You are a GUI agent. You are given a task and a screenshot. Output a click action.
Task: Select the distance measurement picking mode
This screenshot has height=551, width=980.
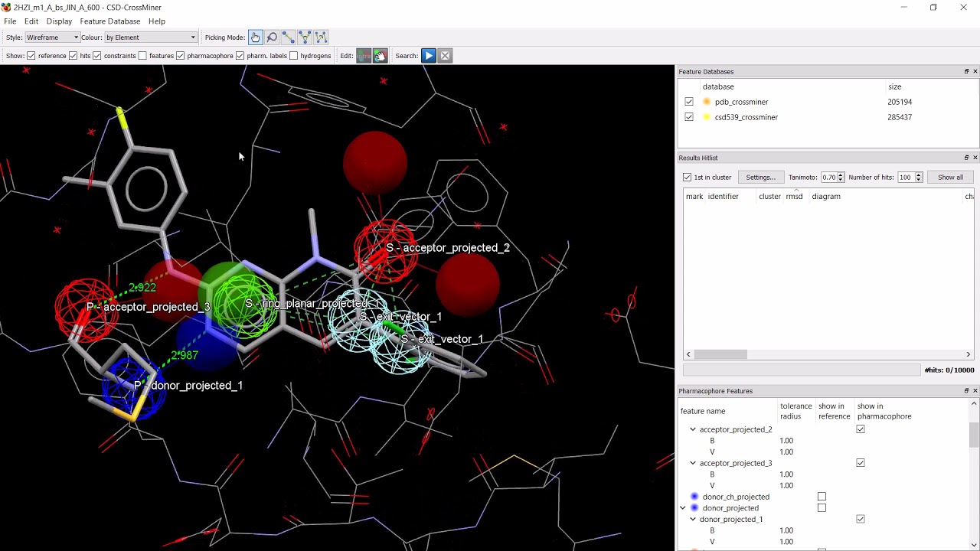click(288, 37)
